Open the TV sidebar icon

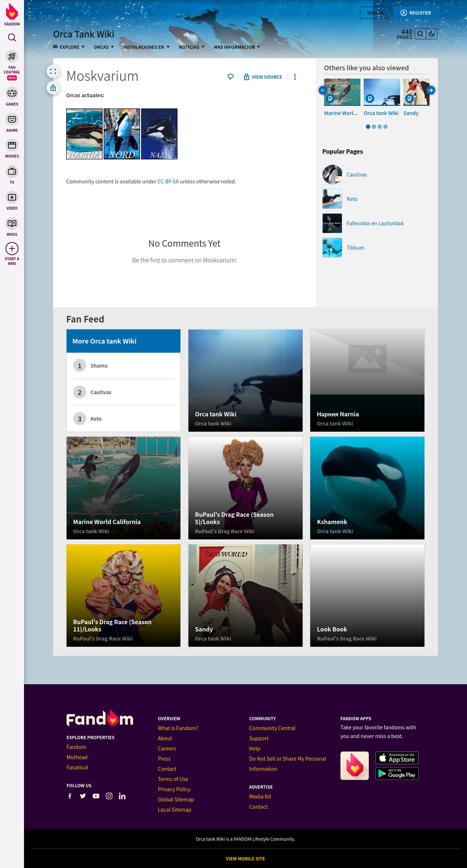click(x=12, y=171)
